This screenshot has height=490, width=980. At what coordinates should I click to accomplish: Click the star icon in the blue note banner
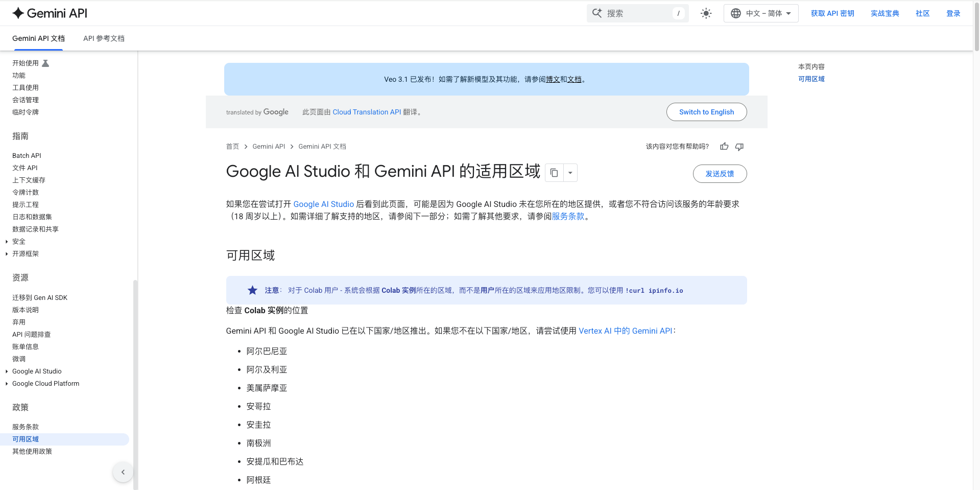tap(252, 290)
